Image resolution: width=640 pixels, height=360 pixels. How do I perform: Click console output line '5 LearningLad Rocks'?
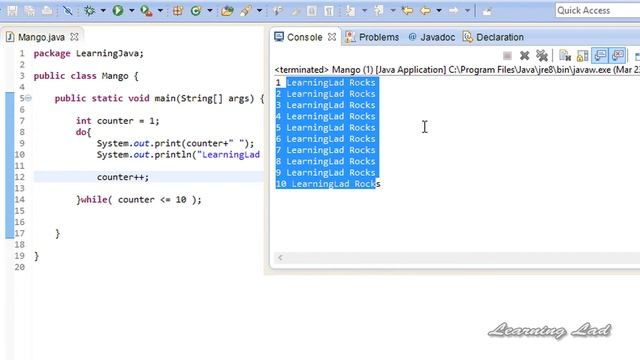point(325,128)
